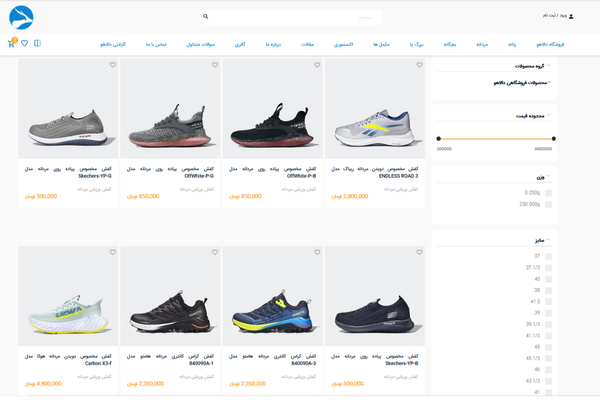Click the user account icon
This screenshot has height=400, width=600.
[571, 16]
